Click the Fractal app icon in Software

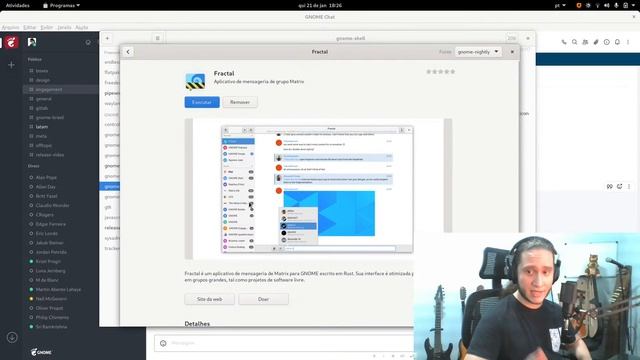tap(195, 81)
